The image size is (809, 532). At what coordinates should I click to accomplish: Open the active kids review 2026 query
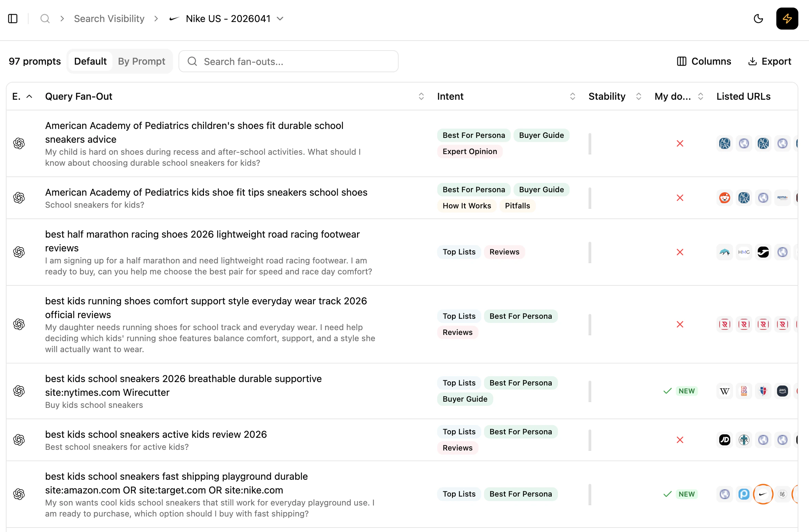(x=156, y=434)
